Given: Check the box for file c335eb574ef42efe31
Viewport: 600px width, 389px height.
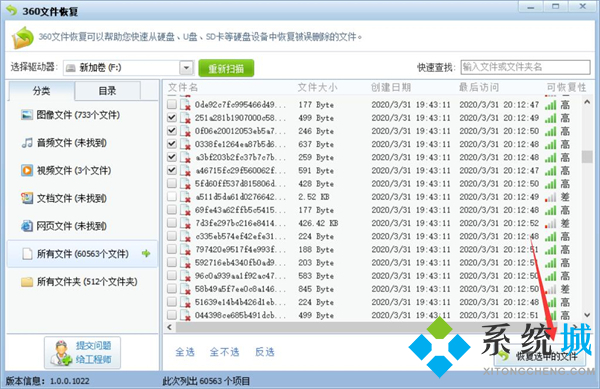Looking at the screenshot, I should [x=172, y=236].
